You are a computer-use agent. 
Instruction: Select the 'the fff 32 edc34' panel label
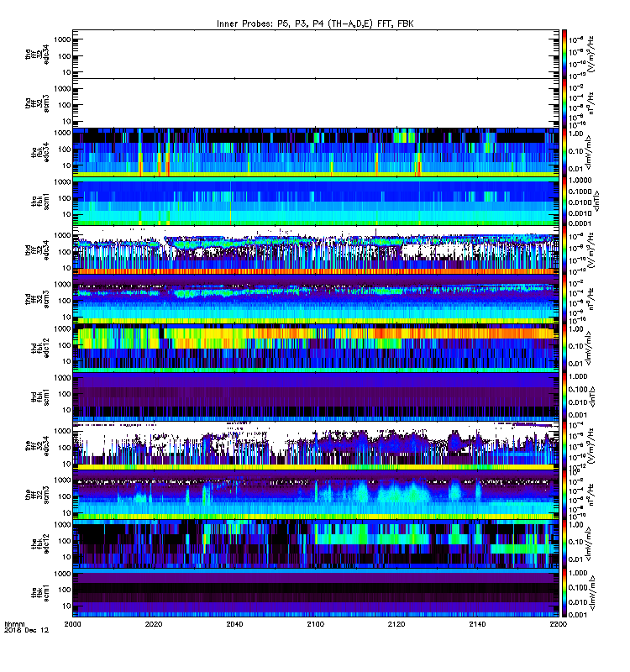click(x=37, y=446)
